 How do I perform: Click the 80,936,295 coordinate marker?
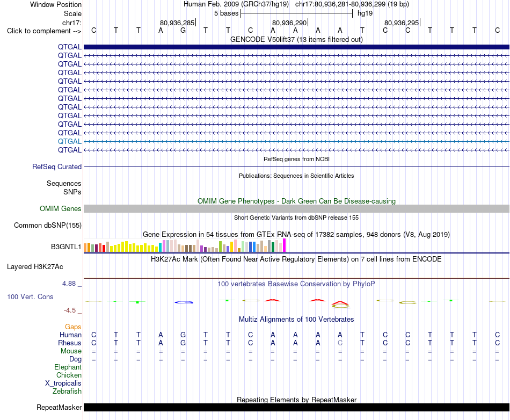tap(402, 23)
